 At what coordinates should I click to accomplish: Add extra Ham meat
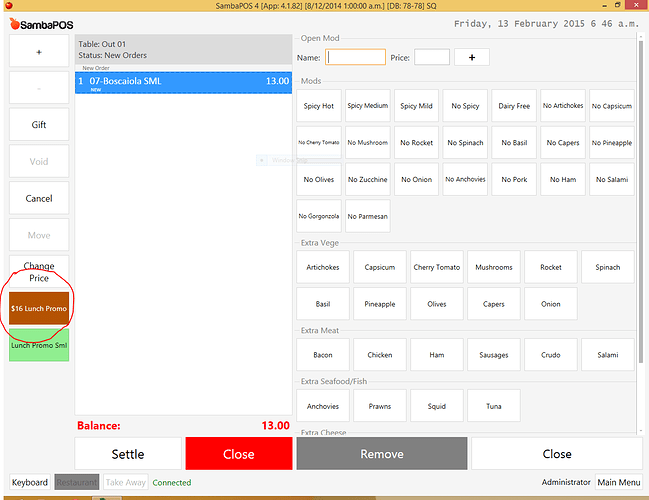437,355
